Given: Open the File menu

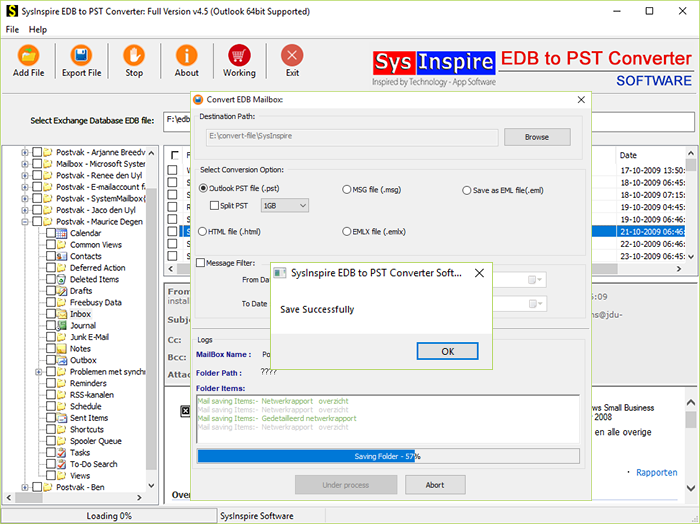Looking at the screenshot, I should point(12,30).
